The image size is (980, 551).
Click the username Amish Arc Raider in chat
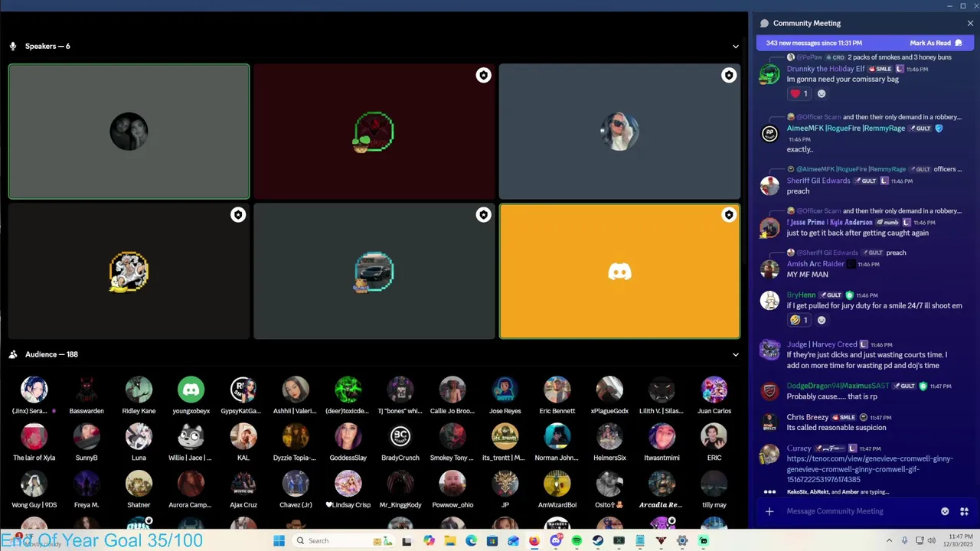coord(815,264)
